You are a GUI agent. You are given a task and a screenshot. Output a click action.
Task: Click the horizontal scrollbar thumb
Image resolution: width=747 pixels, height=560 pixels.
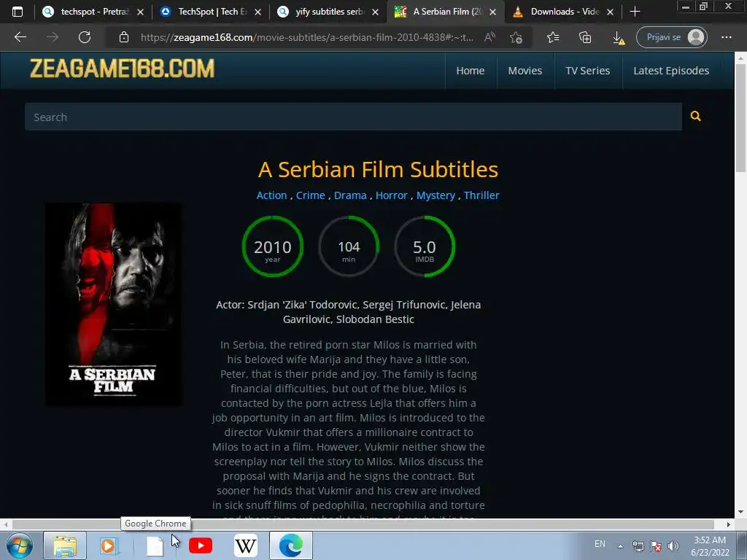(363, 524)
